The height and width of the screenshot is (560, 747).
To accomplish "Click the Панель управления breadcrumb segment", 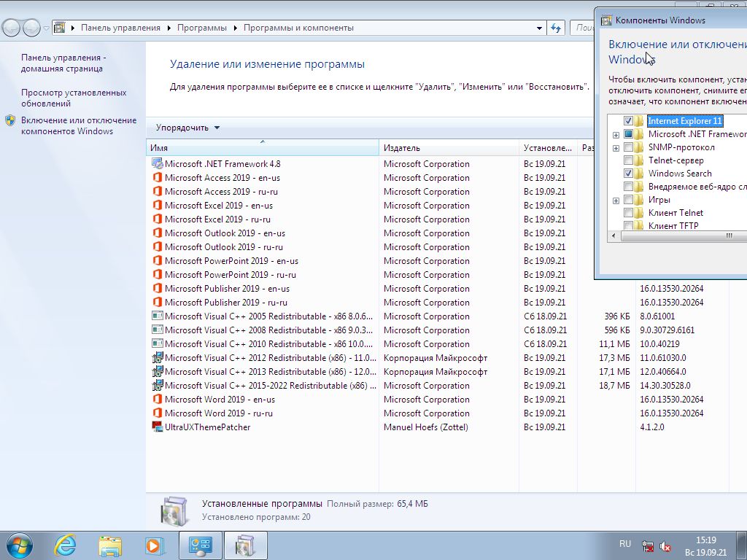I will (x=120, y=28).
